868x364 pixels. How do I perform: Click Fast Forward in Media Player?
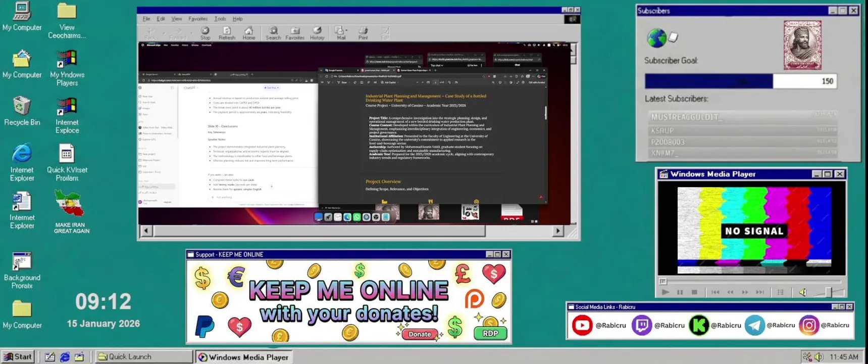[745, 292]
